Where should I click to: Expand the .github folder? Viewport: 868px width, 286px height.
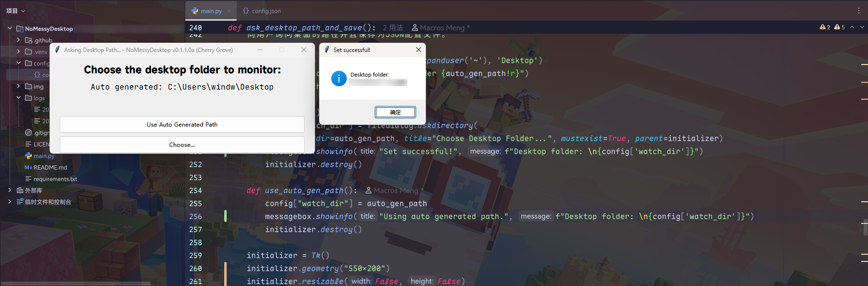tap(18, 40)
